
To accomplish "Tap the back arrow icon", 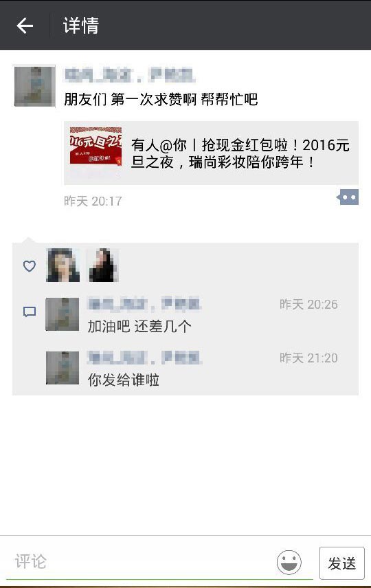I will pos(25,25).
